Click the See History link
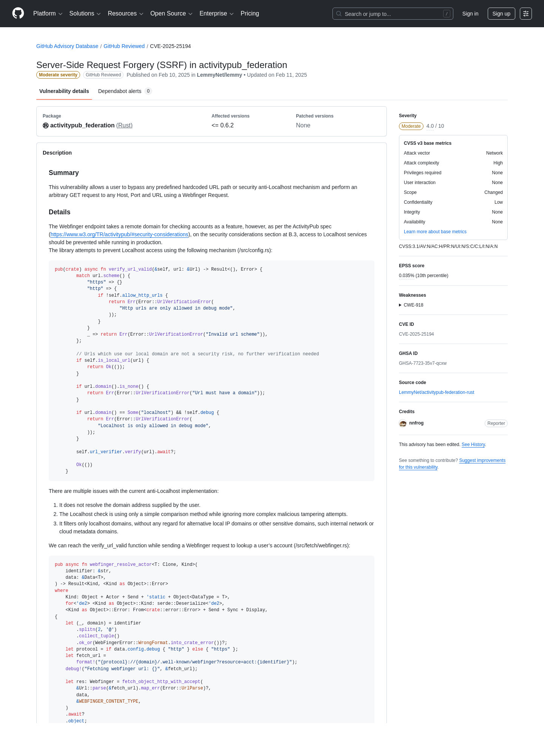Viewport: 544px width, 756px height. [473, 445]
